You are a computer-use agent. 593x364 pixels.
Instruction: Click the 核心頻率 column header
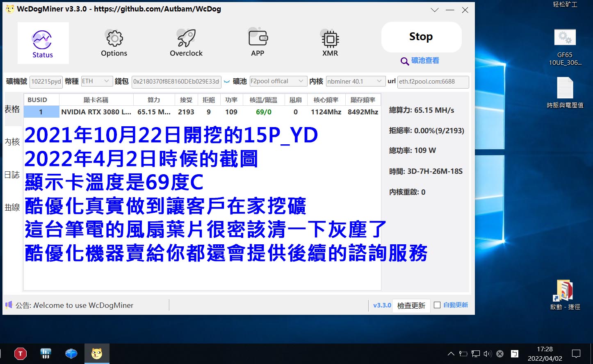[326, 100]
